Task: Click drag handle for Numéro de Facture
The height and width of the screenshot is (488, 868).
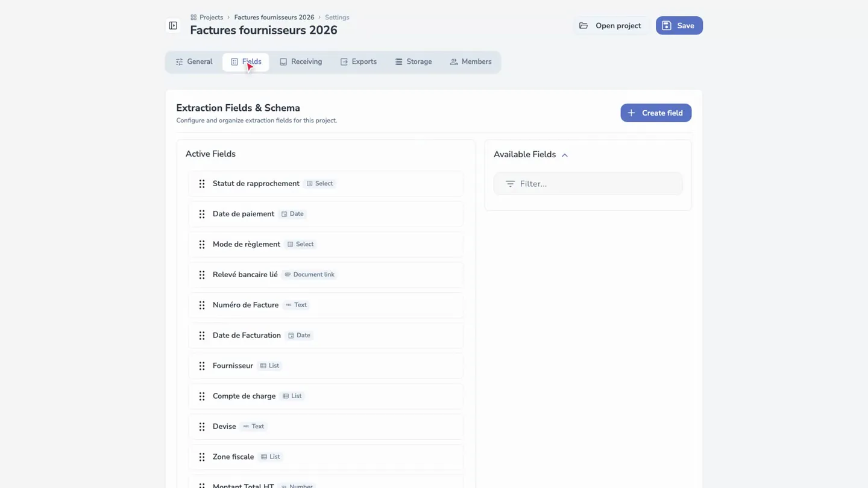Action: [x=202, y=305]
